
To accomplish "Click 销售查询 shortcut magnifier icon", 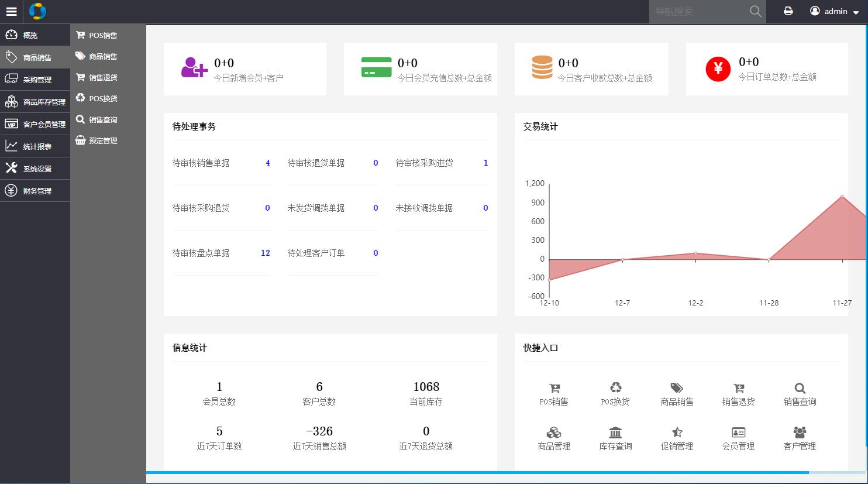I will 800,387.
